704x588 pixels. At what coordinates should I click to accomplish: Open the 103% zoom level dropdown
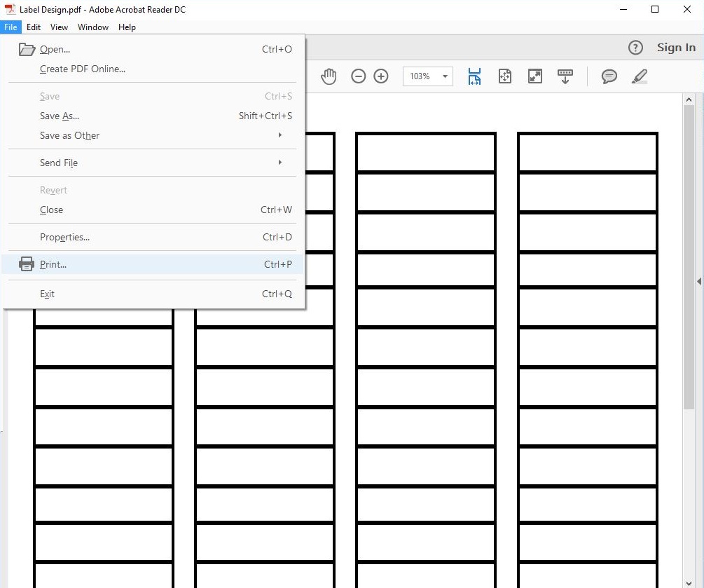[444, 76]
